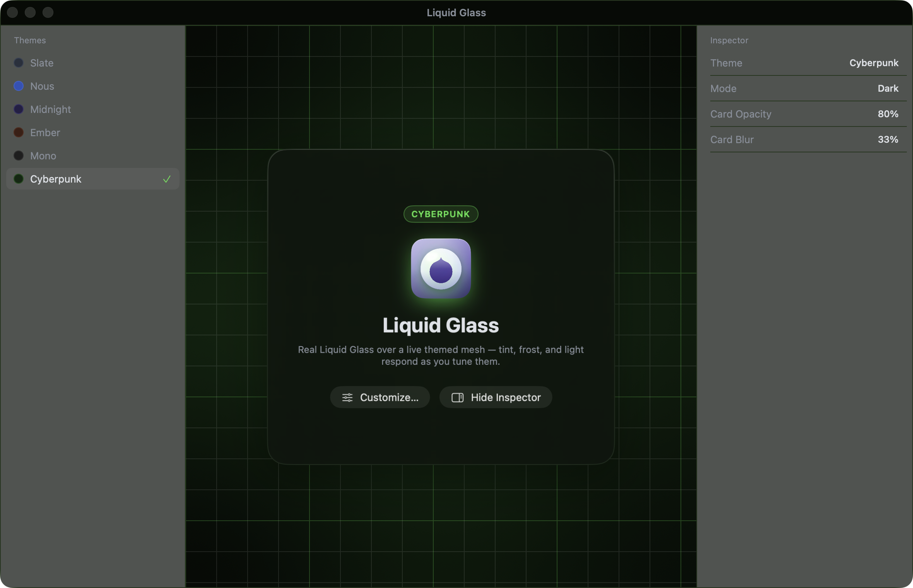Click the CYBERPUNK badge on the card

click(441, 214)
